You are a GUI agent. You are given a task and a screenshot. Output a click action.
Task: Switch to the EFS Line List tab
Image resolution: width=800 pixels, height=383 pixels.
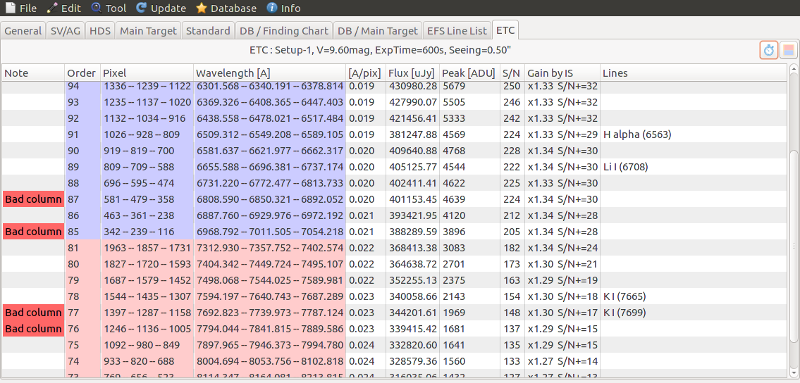(457, 31)
